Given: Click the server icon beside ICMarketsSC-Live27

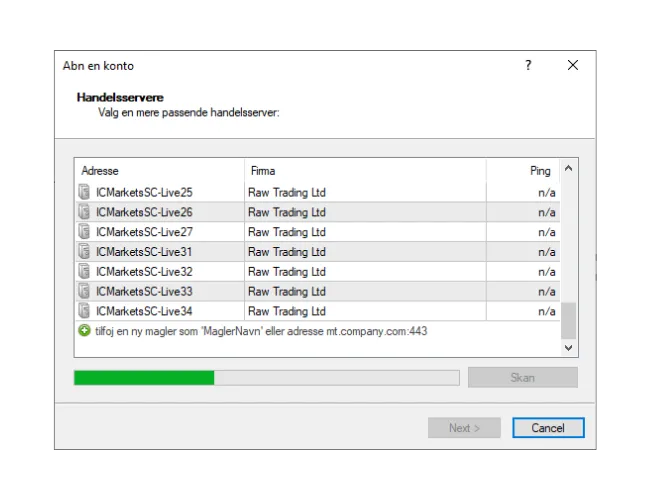Looking at the screenshot, I should tap(84, 232).
